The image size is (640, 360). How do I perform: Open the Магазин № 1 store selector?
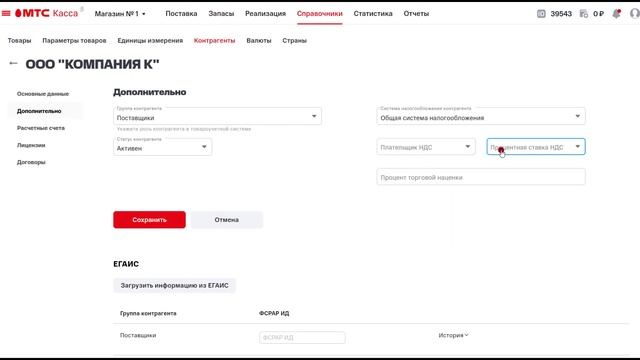point(120,13)
